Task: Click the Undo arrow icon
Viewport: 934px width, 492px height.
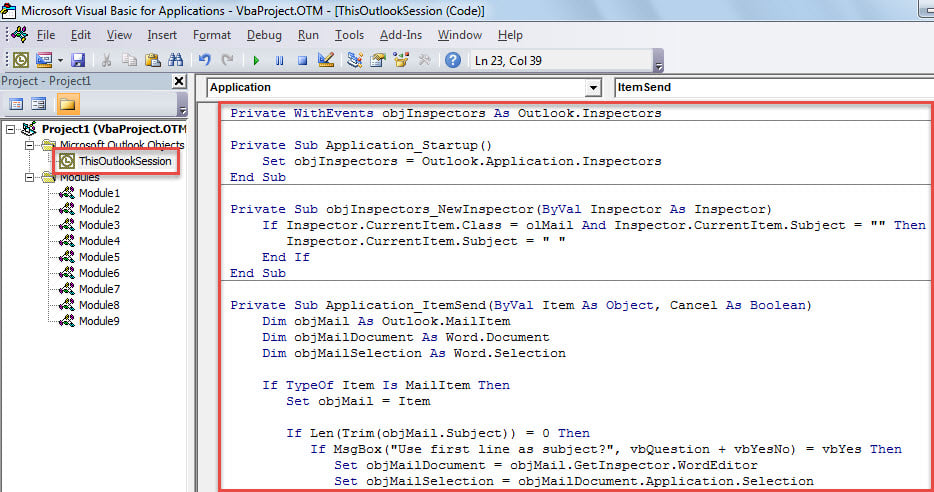Action: click(204, 60)
